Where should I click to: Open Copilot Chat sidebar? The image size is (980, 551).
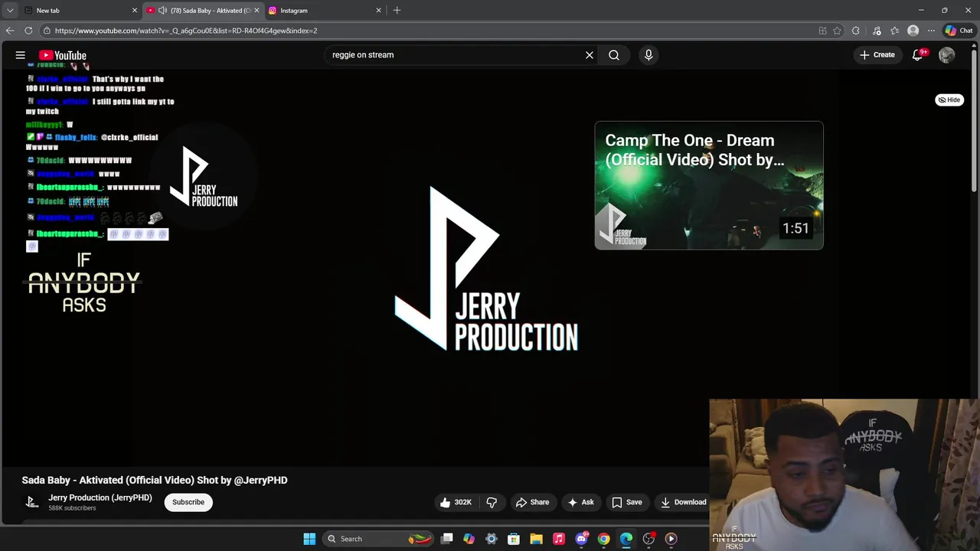click(959, 31)
